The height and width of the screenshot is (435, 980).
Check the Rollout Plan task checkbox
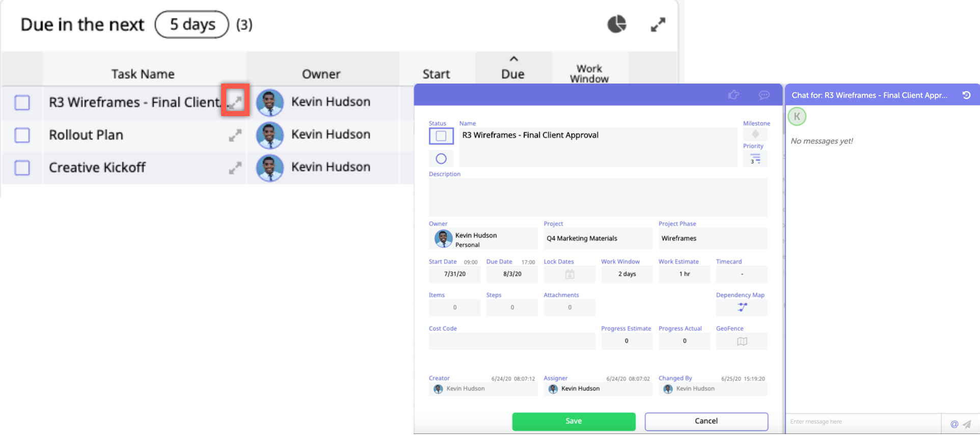pos(22,135)
